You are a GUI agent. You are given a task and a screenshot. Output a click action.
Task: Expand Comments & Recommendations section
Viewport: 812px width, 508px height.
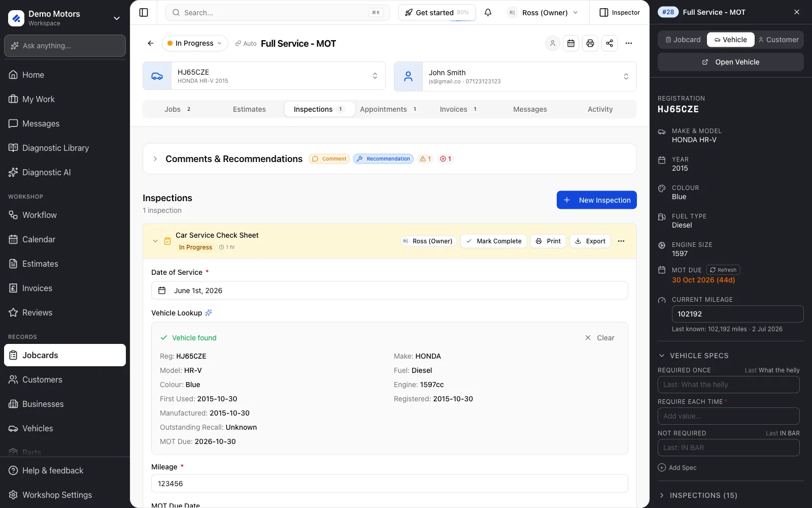[155, 159]
